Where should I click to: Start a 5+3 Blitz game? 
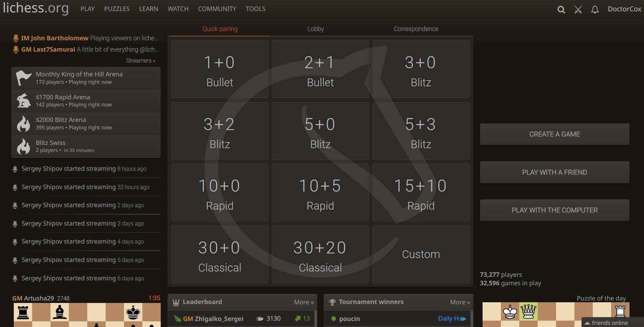[x=421, y=131]
